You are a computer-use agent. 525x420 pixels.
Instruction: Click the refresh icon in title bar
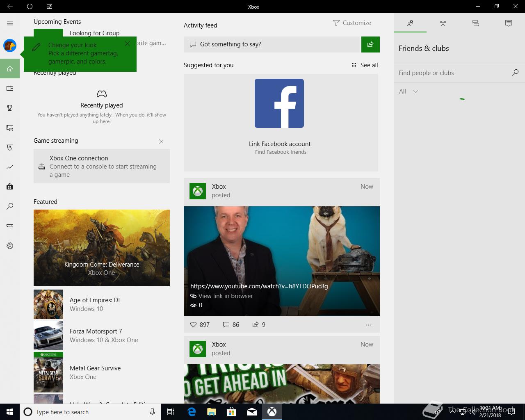tap(30, 7)
